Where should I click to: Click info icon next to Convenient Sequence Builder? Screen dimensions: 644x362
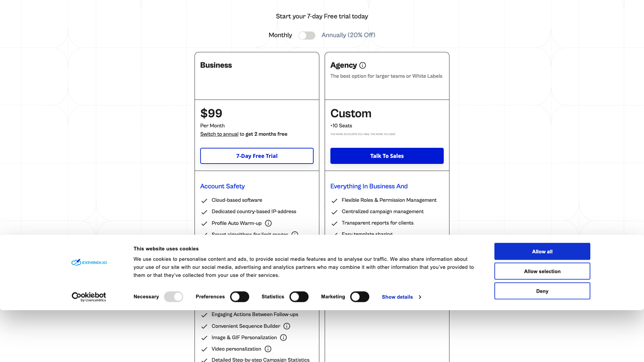click(x=287, y=326)
